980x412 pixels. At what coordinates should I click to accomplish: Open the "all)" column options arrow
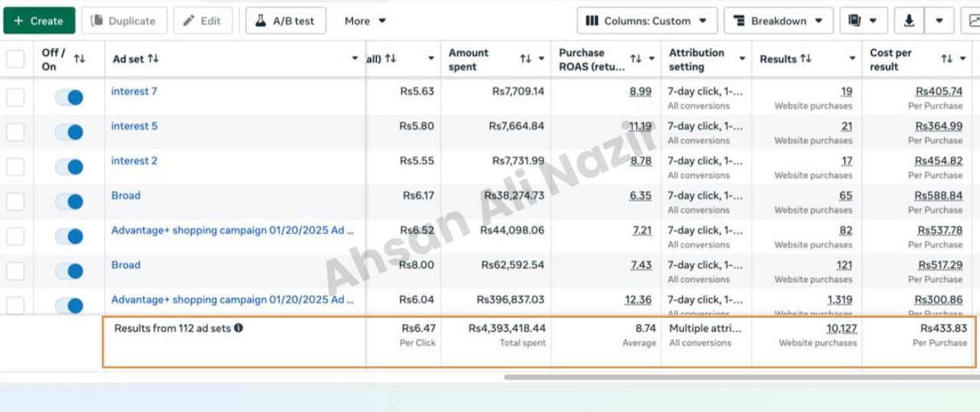click(431, 59)
